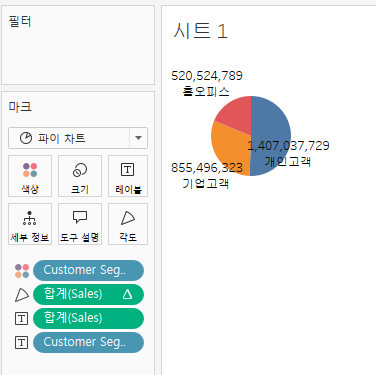Open the 파이 차트 mark type dropdown
This screenshot has width=376, height=375.
click(x=78, y=138)
